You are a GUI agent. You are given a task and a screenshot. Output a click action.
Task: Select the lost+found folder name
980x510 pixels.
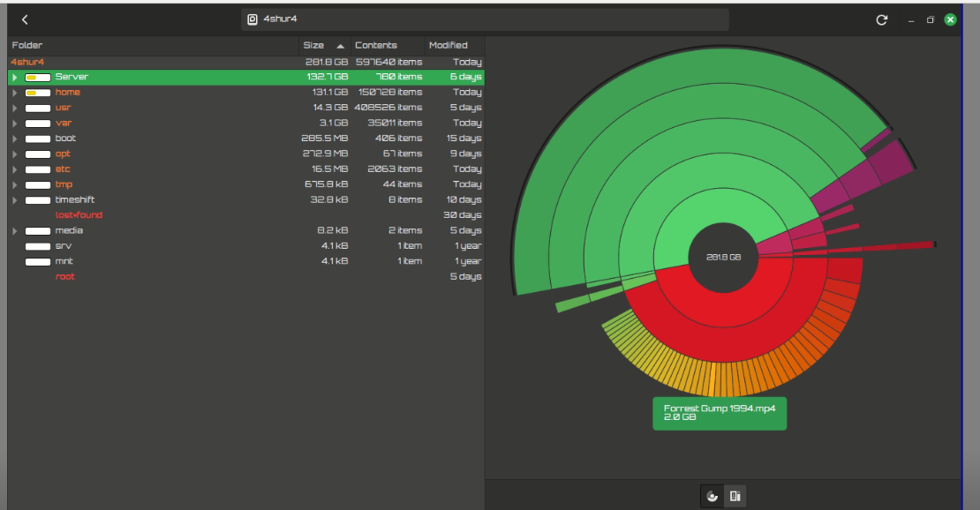click(79, 215)
